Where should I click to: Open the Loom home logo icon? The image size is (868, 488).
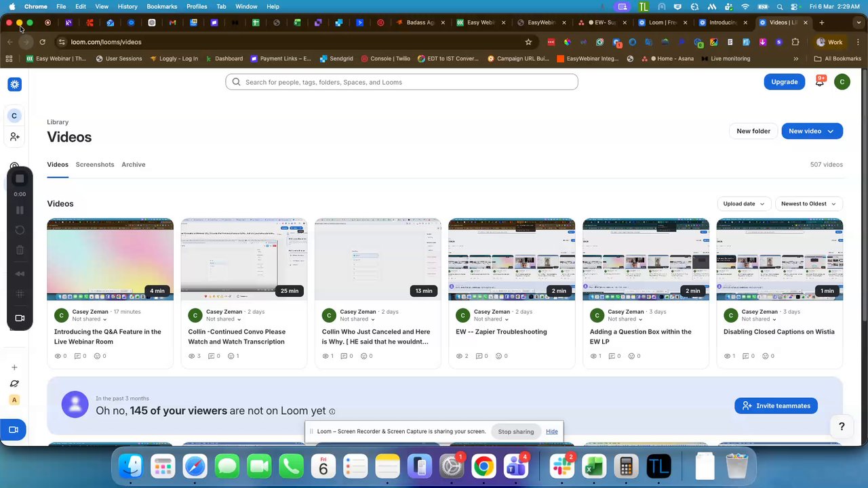14,84
